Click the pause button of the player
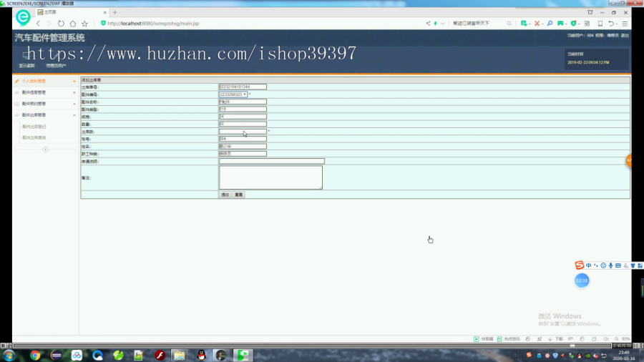644x362 pixels. click(4, 346)
